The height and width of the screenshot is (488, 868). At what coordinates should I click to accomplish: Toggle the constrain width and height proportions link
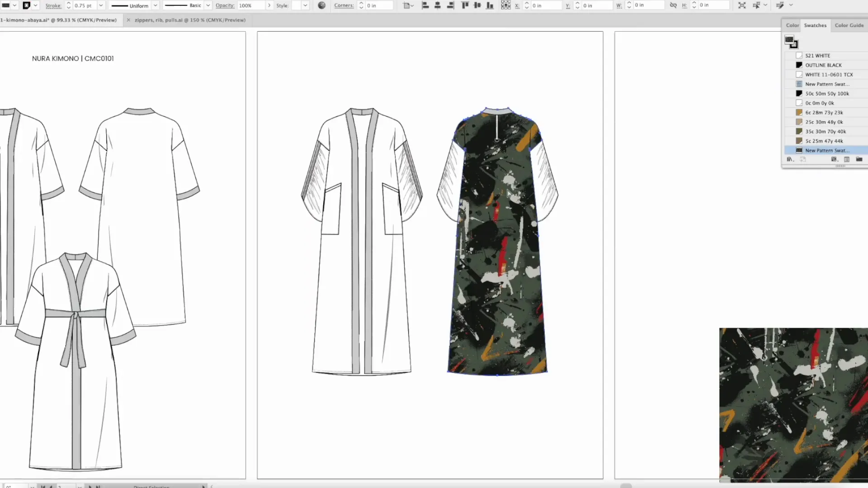coord(673,5)
